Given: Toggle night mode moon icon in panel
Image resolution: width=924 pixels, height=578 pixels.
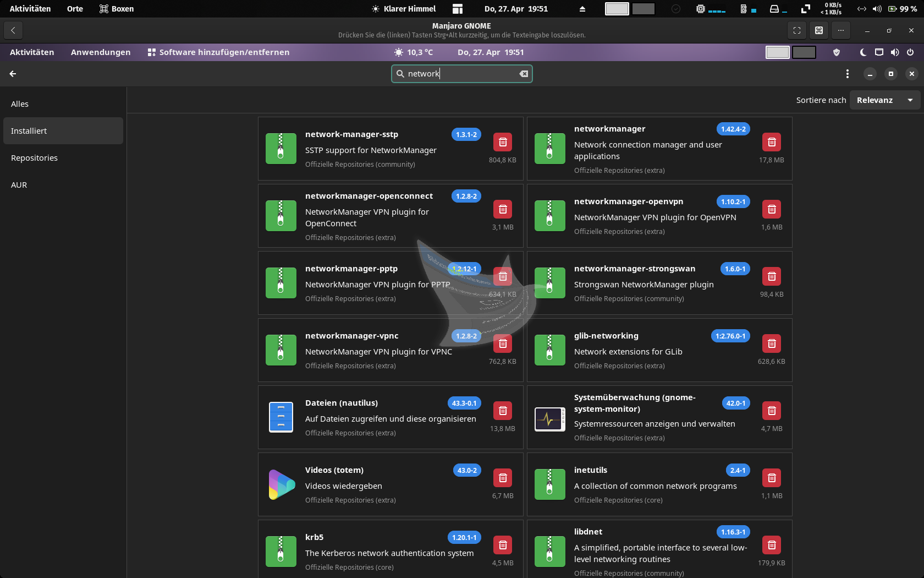Looking at the screenshot, I should (x=863, y=52).
